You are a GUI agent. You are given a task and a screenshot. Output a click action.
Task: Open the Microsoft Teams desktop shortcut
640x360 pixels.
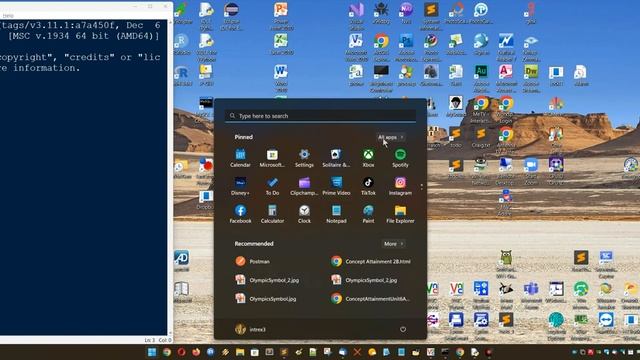click(x=531, y=294)
